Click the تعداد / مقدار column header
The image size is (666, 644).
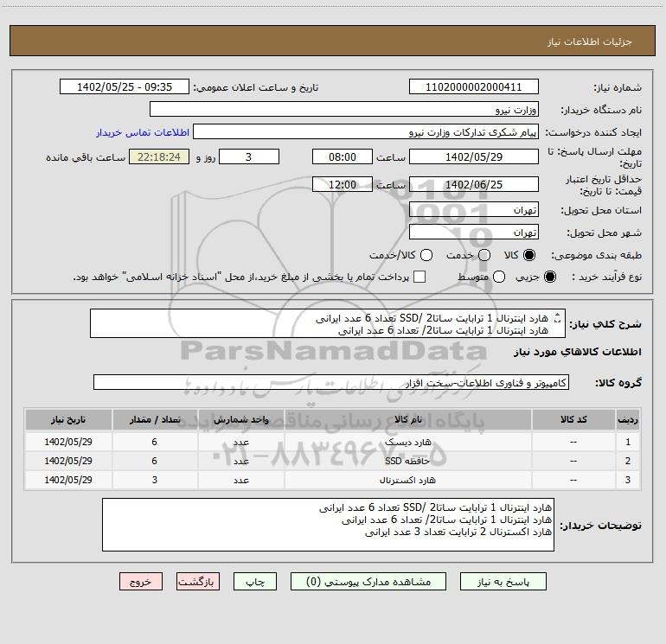[155, 419]
